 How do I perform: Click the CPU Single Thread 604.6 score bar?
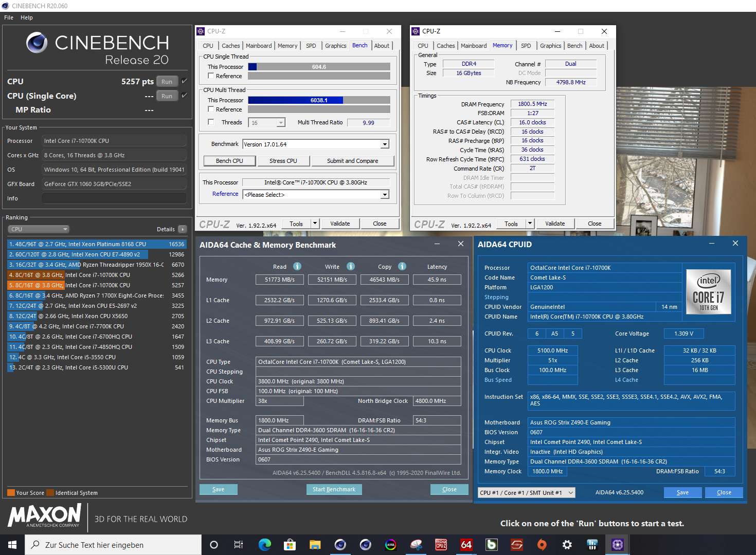click(x=319, y=67)
